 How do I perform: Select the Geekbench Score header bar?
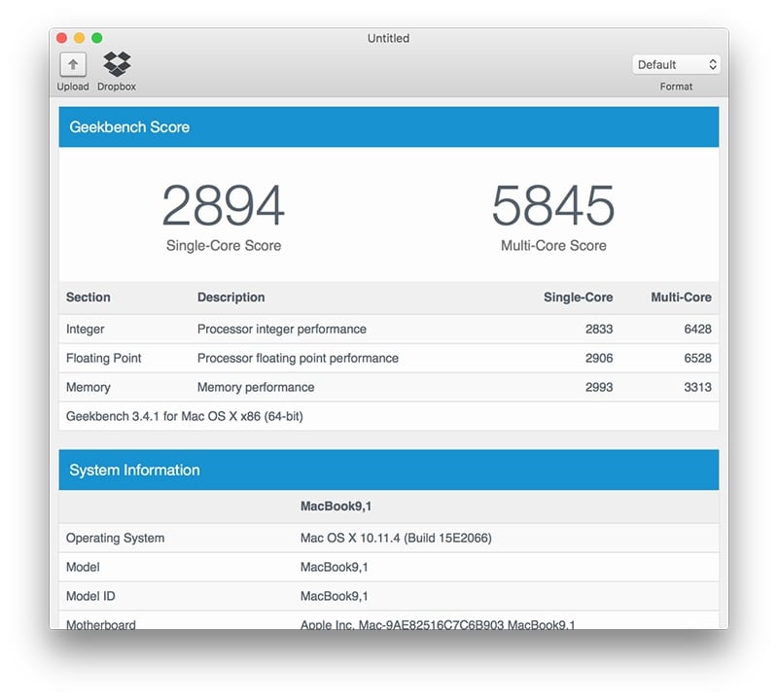click(389, 127)
